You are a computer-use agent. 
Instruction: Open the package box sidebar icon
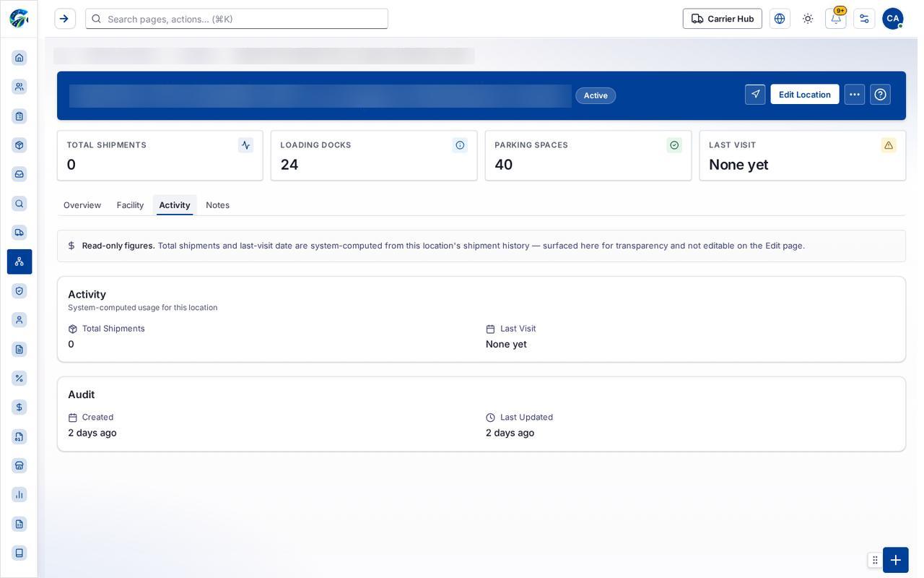pyautogui.click(x=19, y=145)
